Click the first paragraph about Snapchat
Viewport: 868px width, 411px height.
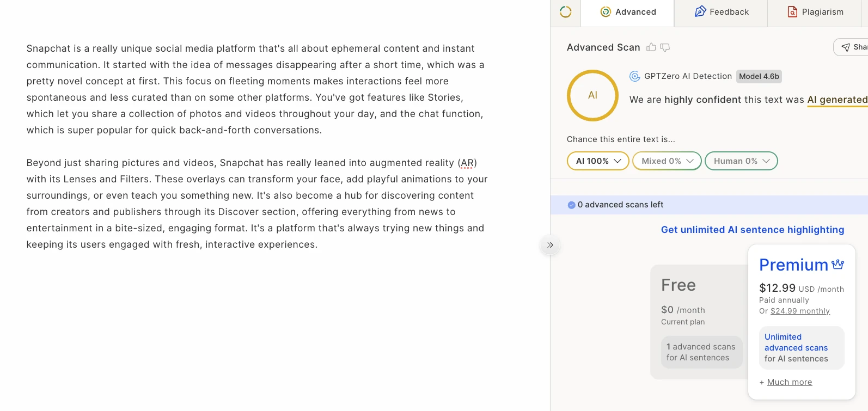coord(255,89)
